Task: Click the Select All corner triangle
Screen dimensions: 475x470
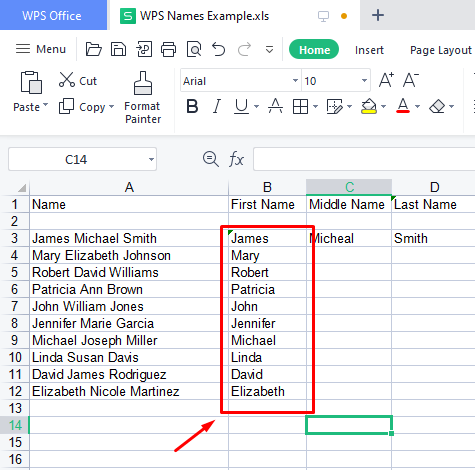Action: [22, 188]
